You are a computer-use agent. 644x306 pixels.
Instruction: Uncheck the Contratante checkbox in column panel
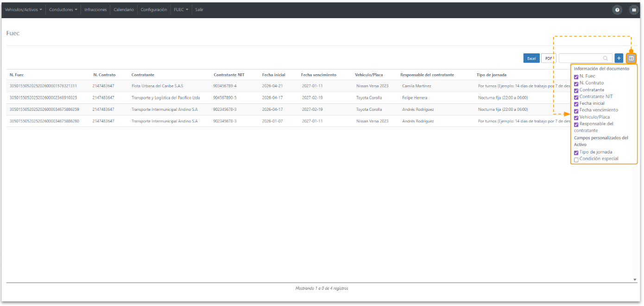tap(576, 90)
